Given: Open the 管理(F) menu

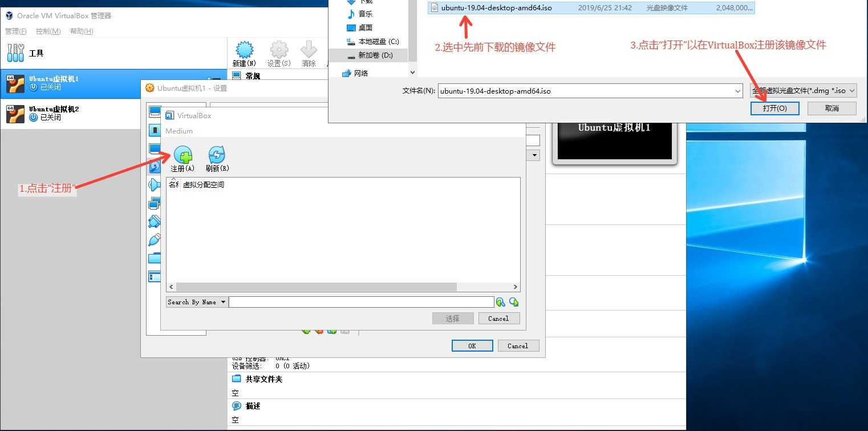Looking at the screenshot, I should [x=17, y=31].
